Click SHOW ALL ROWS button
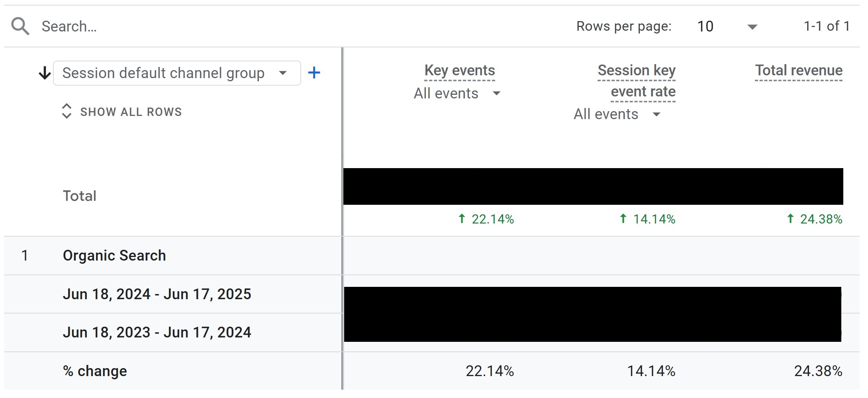 pyautogui.click(x=131, y=112)
